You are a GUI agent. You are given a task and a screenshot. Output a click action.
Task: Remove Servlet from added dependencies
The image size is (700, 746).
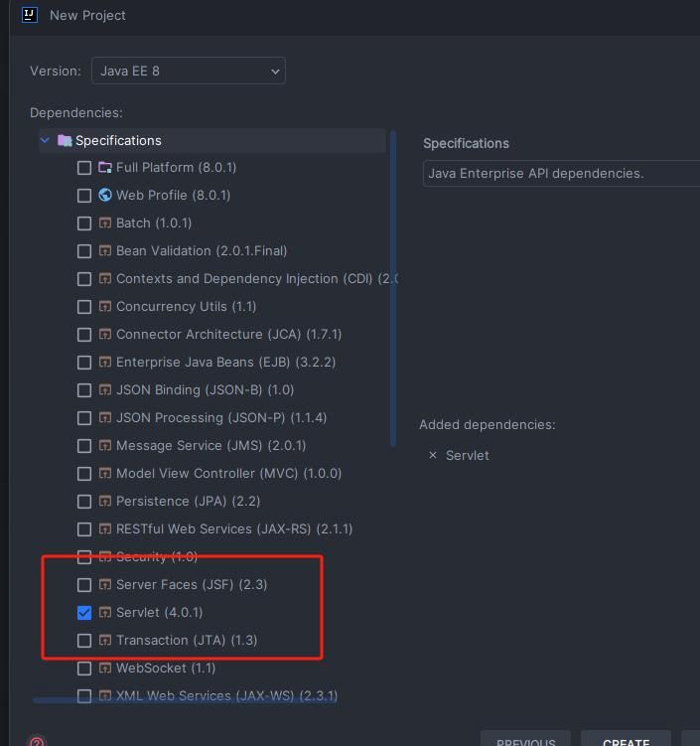(x=433, y=455)
